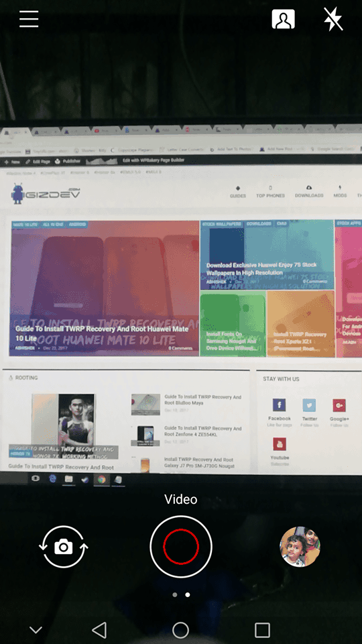
Task: Tap the Android home circle
Action: 180,630
